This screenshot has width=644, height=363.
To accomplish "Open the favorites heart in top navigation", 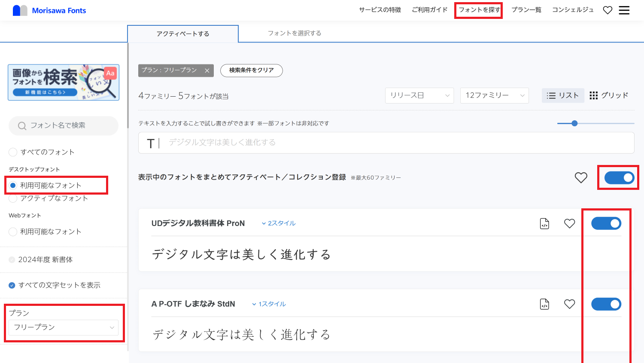I will (608, 10).
